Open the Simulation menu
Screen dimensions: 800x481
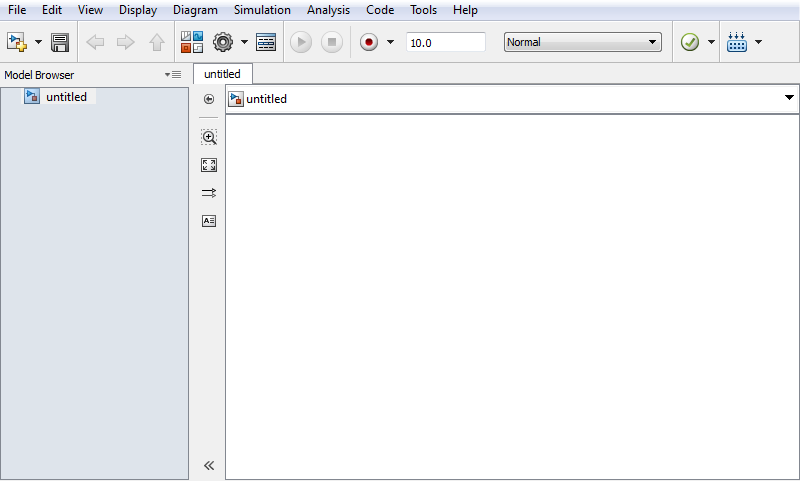pos(262,10)
